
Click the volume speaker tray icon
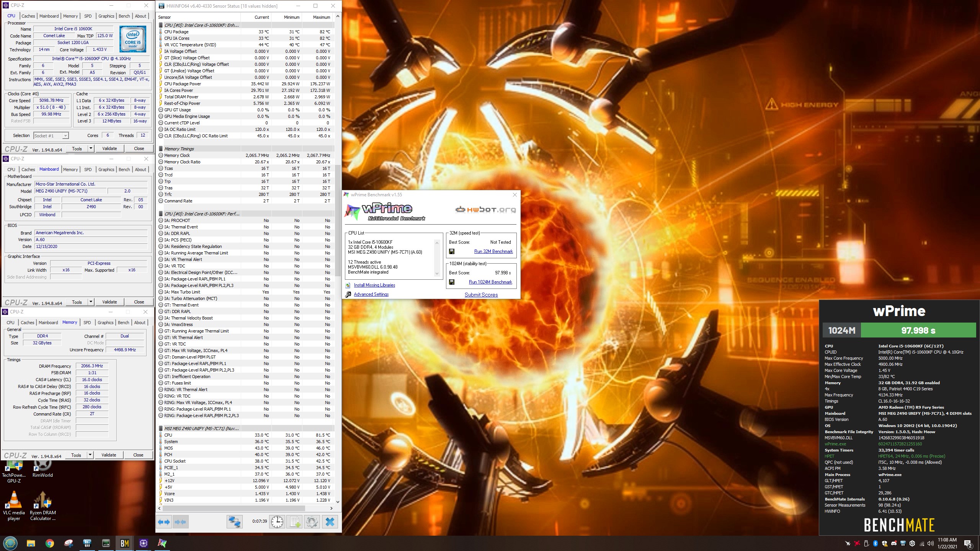(x=931, y=543)
